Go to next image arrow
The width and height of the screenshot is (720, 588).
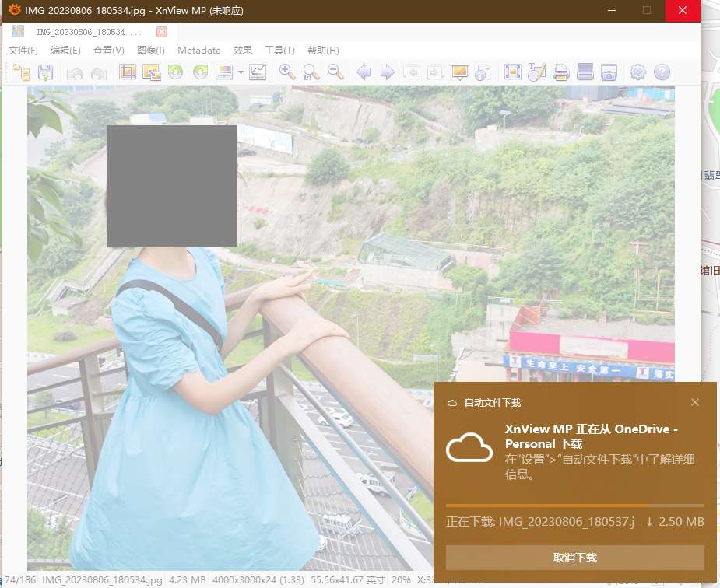[x=388, y=72]
